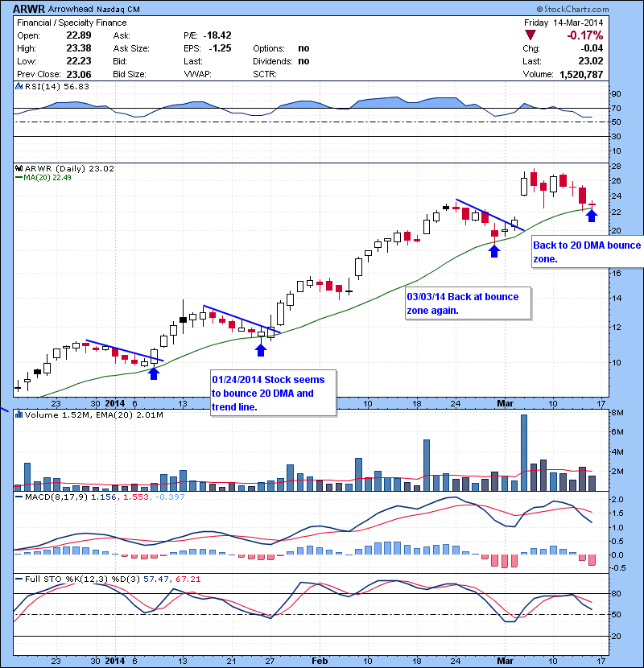Click the Dividends: no field
The width and height of the screenshot is (644, 668).
coord(281,61)
